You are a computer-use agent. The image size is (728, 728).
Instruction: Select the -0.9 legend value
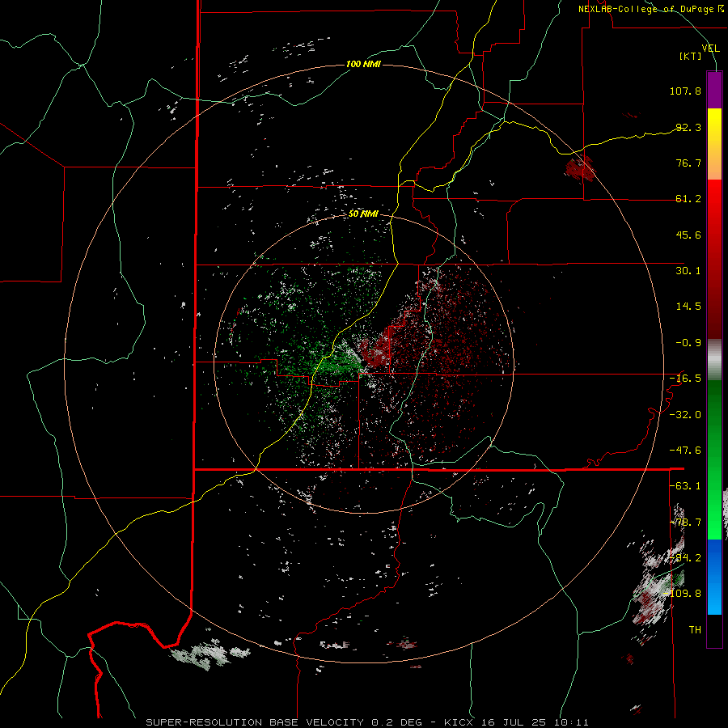point(688,342)
